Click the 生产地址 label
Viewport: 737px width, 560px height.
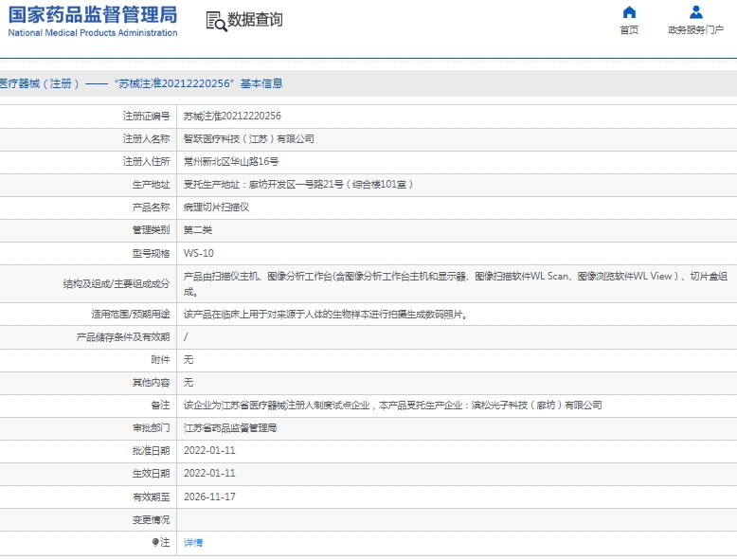tap(151, 185)
